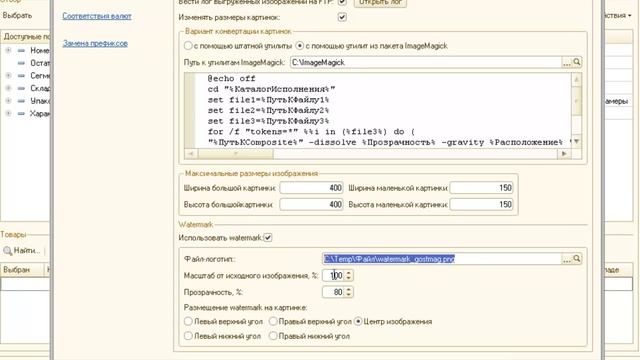The height and width of the screenshot is (360, 640).
Task: Click Ширина маленькой картинки field
Action: (x=482, y=188)
